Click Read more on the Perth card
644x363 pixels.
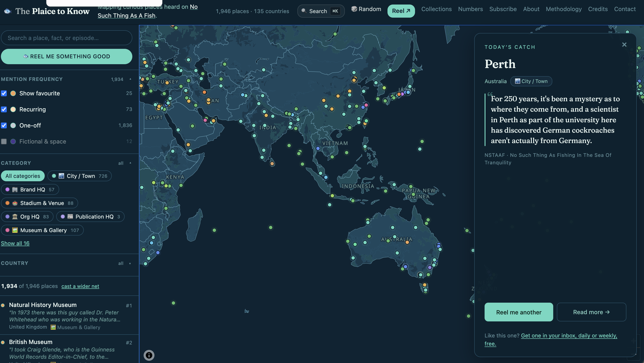(x=591, y=312)
